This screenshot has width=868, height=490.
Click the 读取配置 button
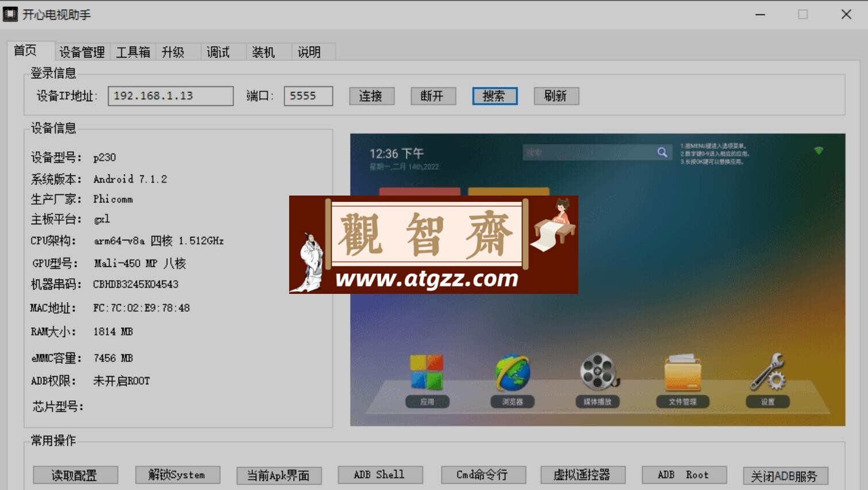75,475
